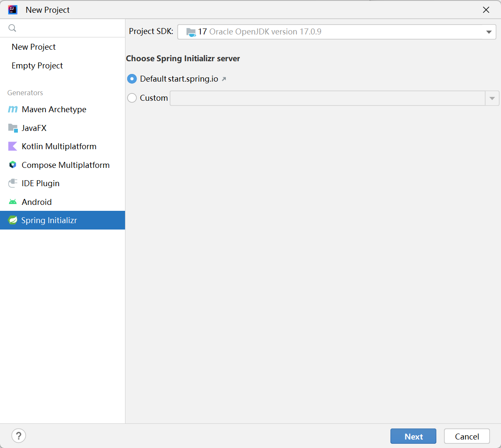
Task: Click the Cancel button
Action: 467,436
